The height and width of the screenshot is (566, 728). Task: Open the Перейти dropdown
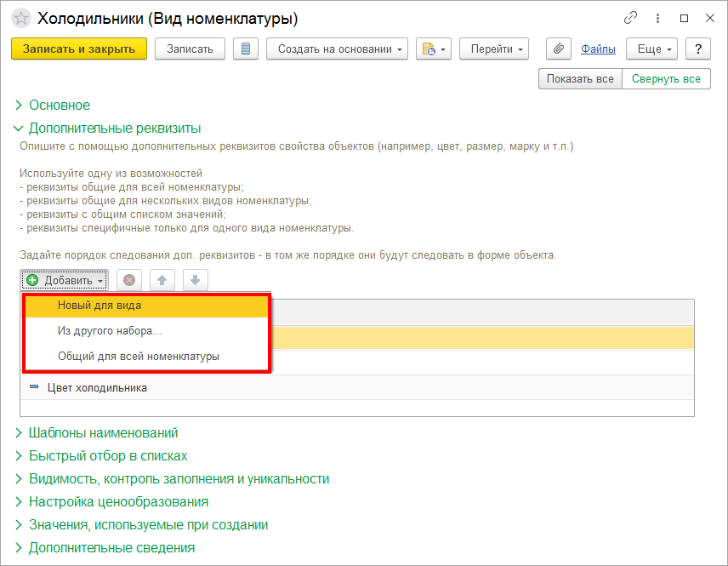tap(494, 49)
